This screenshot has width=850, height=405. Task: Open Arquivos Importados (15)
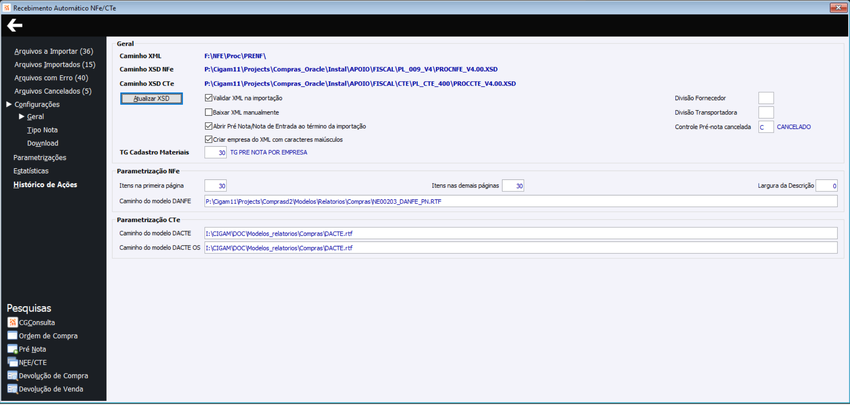pyautogui.click(x=55, y=65)
